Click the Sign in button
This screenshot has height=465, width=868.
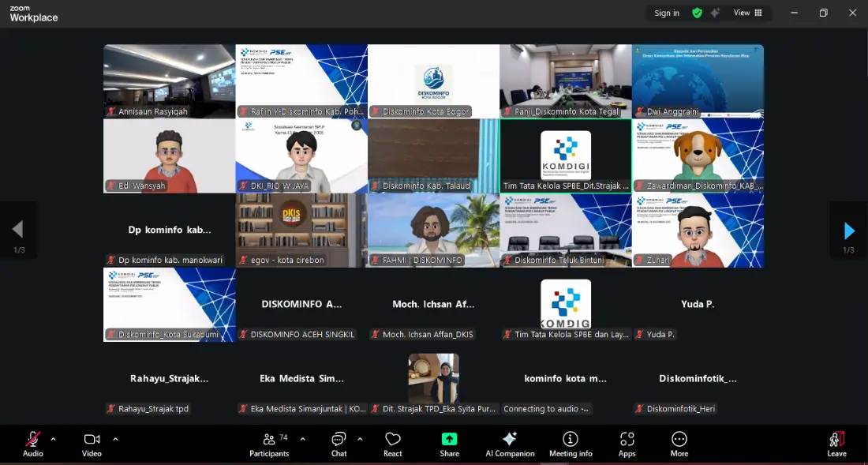tap(667, 13)
